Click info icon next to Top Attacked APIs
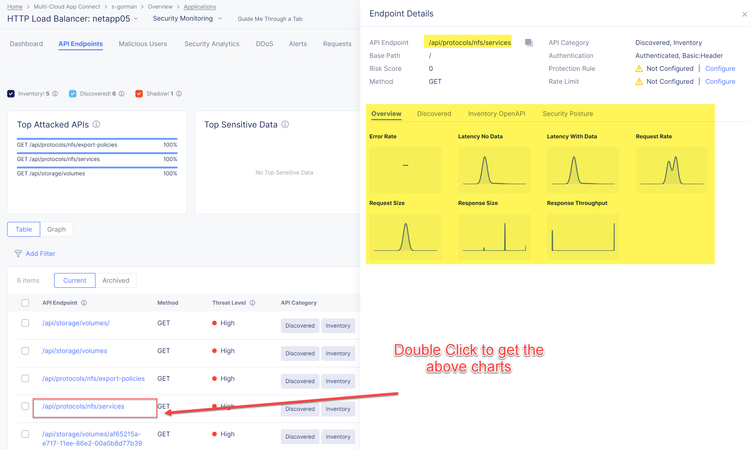This screenshot has width=750, height=450. [96, 124]
